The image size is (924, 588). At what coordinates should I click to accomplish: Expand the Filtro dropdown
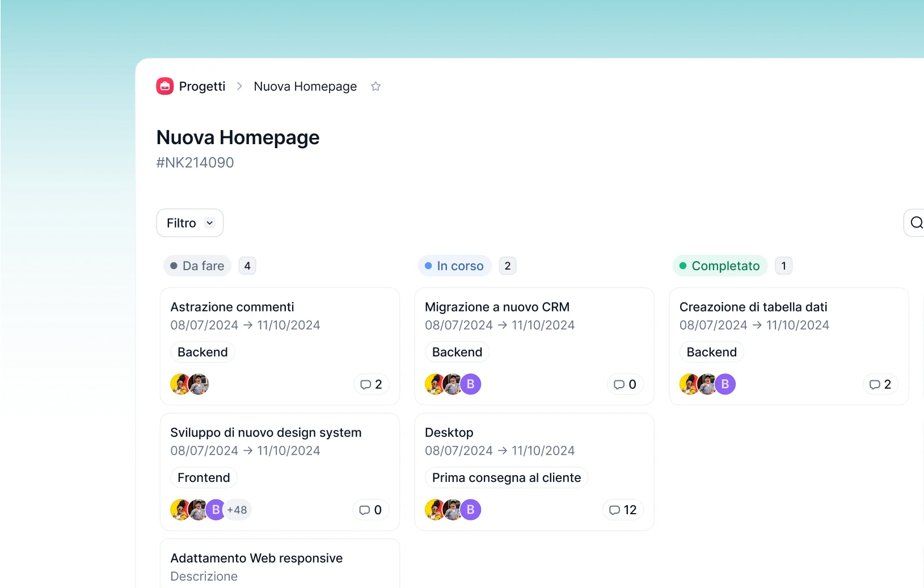189,223
